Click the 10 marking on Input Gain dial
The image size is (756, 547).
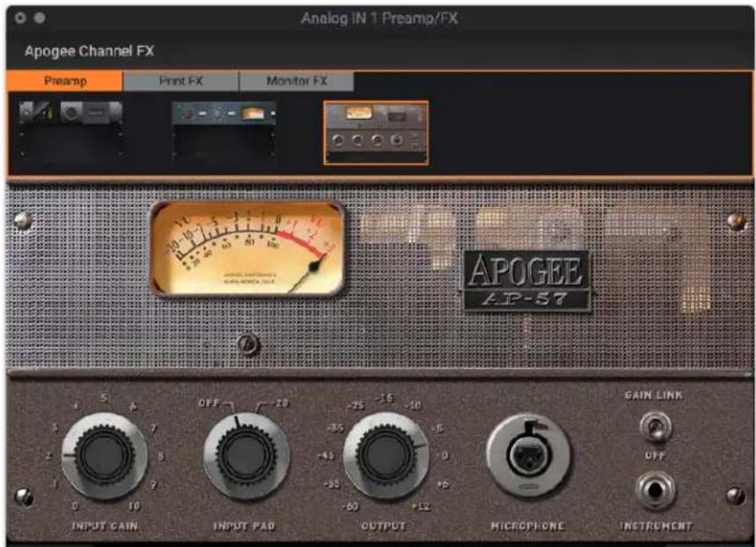pos(135,506)
